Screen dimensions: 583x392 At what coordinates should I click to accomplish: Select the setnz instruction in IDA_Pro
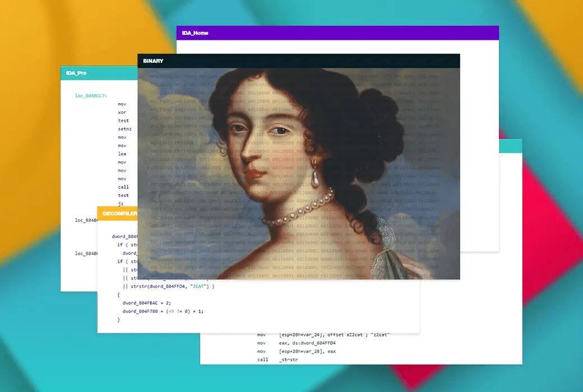point(124,129)
